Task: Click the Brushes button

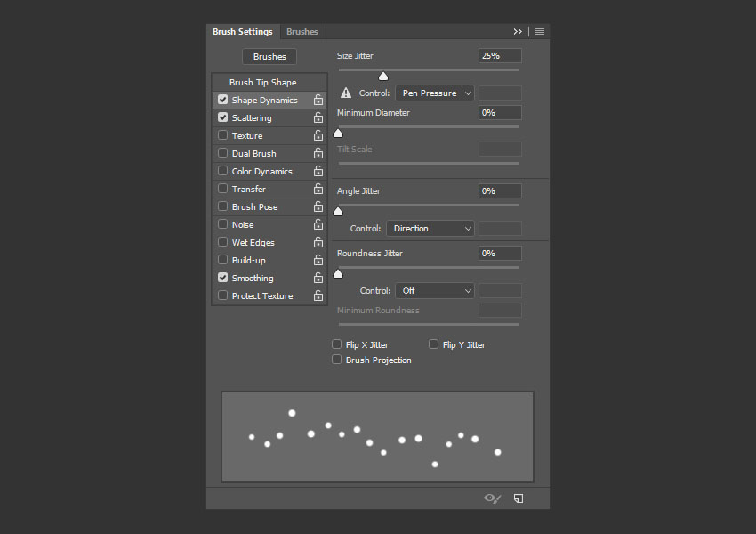Action: pos(269,56)
